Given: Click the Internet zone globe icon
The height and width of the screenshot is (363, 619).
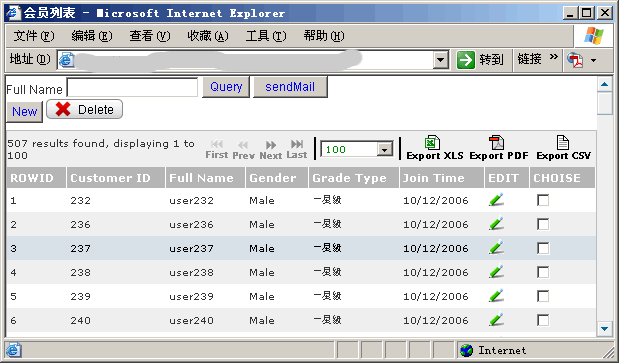Looking at the screenshot, I should click(x=467, y=350).
